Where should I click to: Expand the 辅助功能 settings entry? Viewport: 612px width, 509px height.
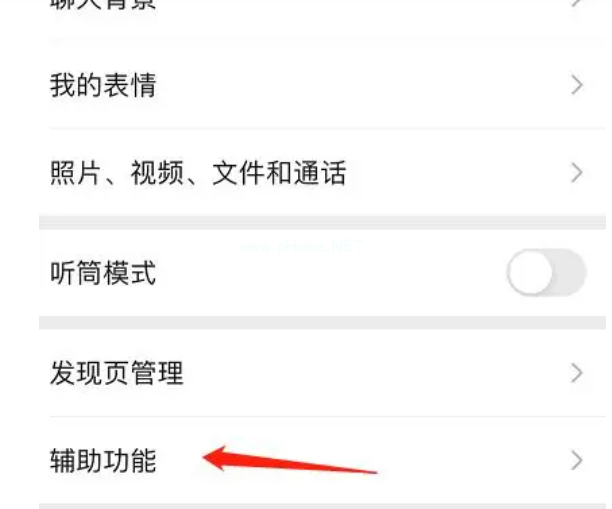click(x=322, y=460)
